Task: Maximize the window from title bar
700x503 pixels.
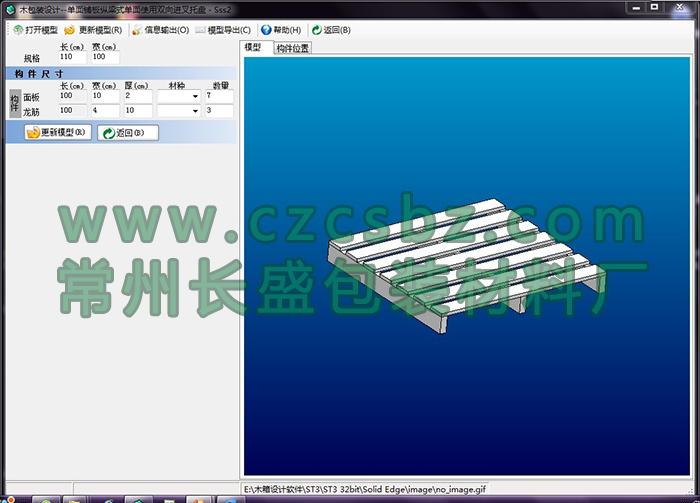Action: pyautogui.click(x=655, y=8)
